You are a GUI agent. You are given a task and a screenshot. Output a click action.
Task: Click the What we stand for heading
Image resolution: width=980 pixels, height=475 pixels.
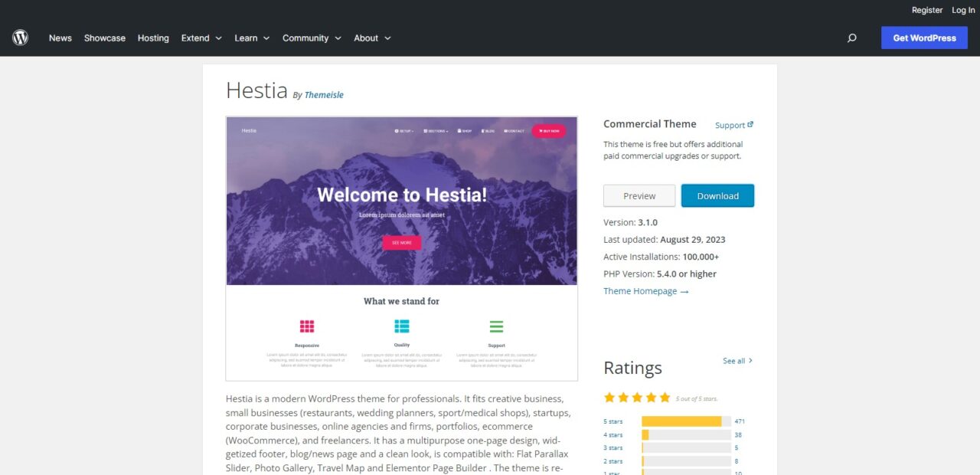click(401, 301)
